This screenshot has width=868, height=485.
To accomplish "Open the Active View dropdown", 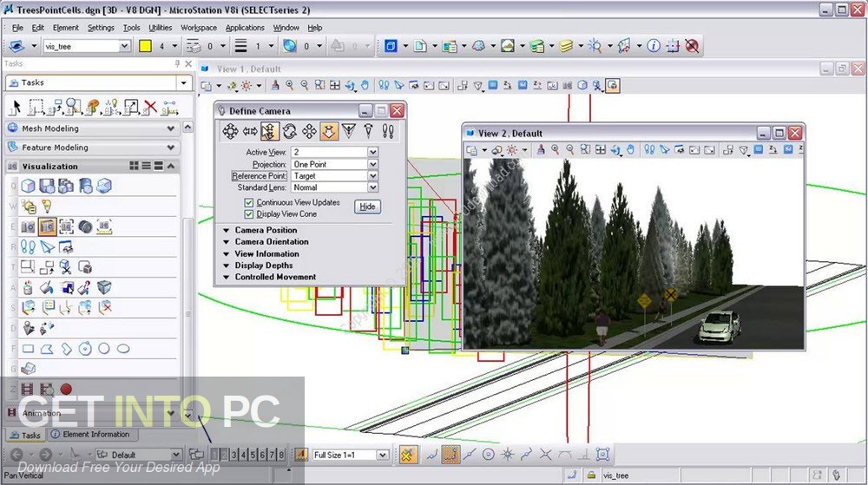I will click(x=372, y=152).
